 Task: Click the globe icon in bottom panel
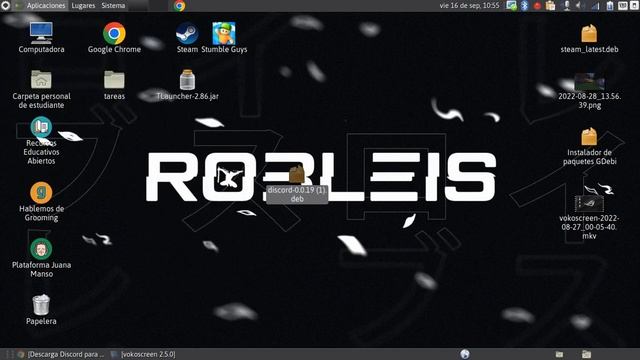click(x=465, y=354)
